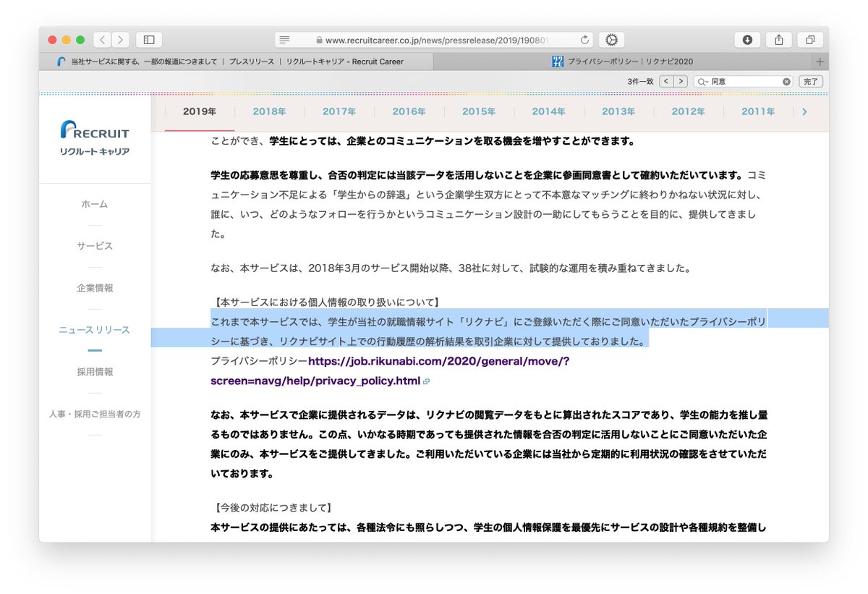868x594 pixels.
Task: Click the 3件一致 match count text
Action: tap(640, 82)
